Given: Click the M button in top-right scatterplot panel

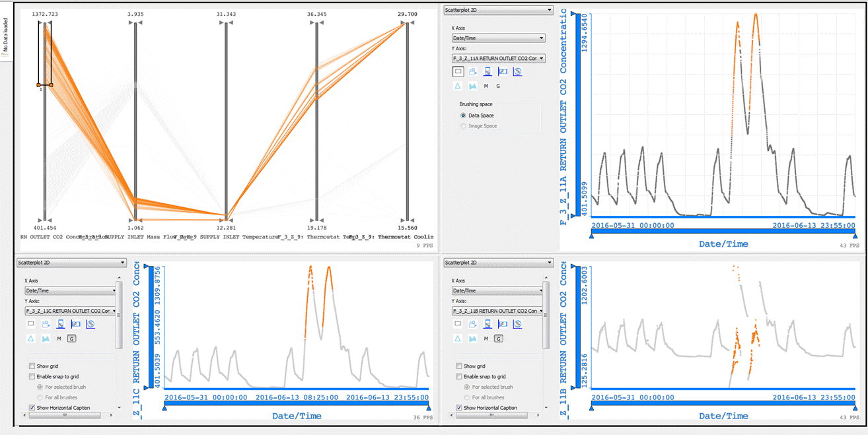Looking at the screenshot, I should 486,86.
